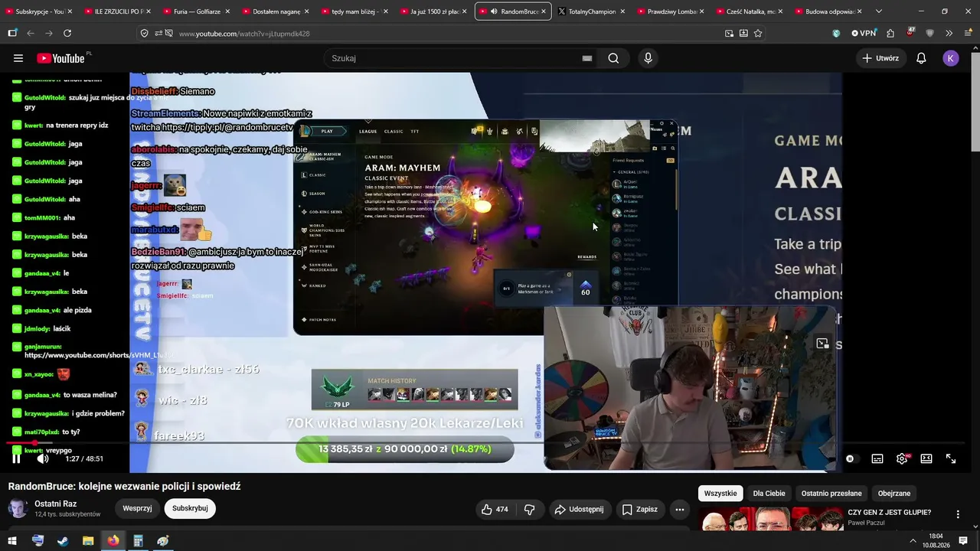Screen dimensions: 980x551
Task: Enter fullscreen mode
Action: pos(951,458)
